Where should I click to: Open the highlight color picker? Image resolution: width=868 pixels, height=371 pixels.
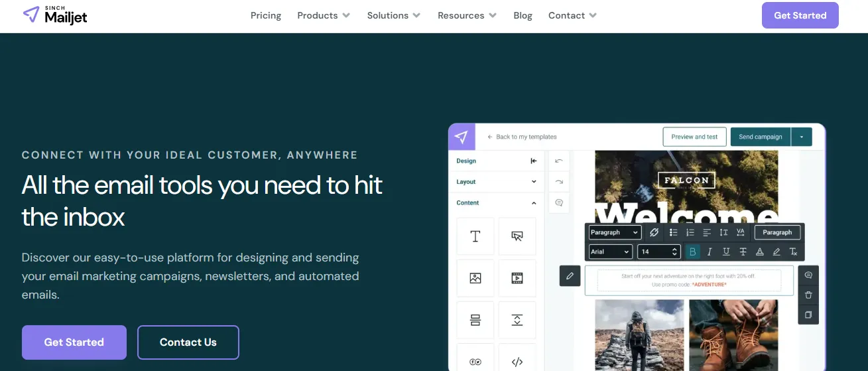tap(776, 252)
